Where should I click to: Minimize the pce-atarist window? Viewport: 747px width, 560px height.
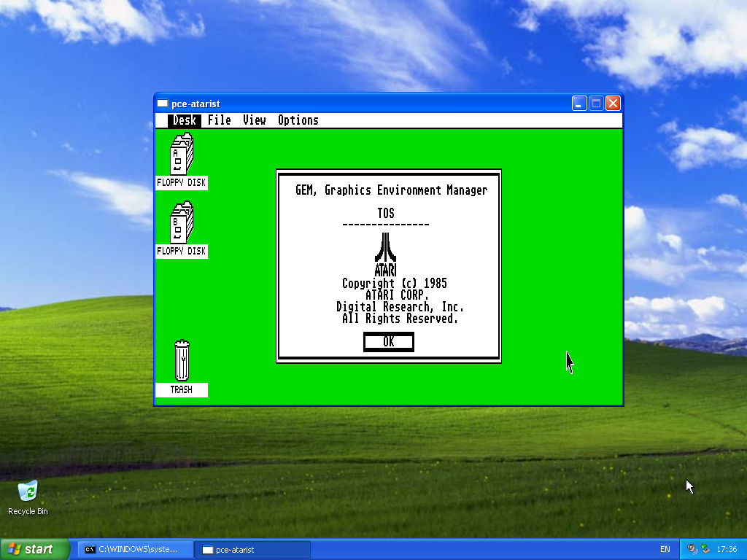click(x=578, y=104)
